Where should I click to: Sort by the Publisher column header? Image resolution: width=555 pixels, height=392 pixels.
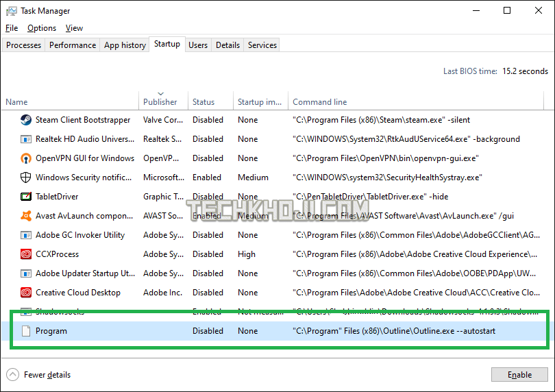point(163,102)
